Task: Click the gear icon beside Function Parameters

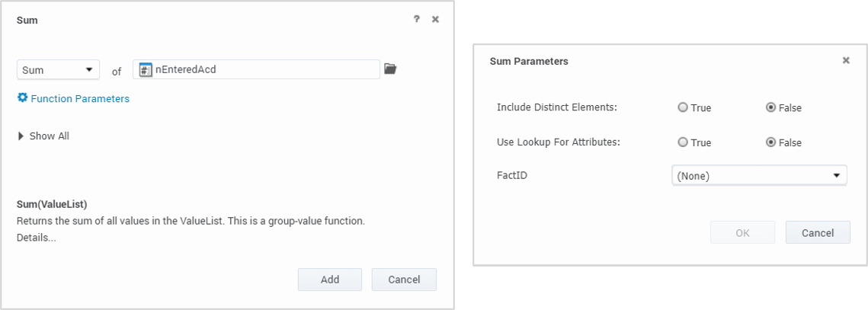Action: [x=22, y=98]
